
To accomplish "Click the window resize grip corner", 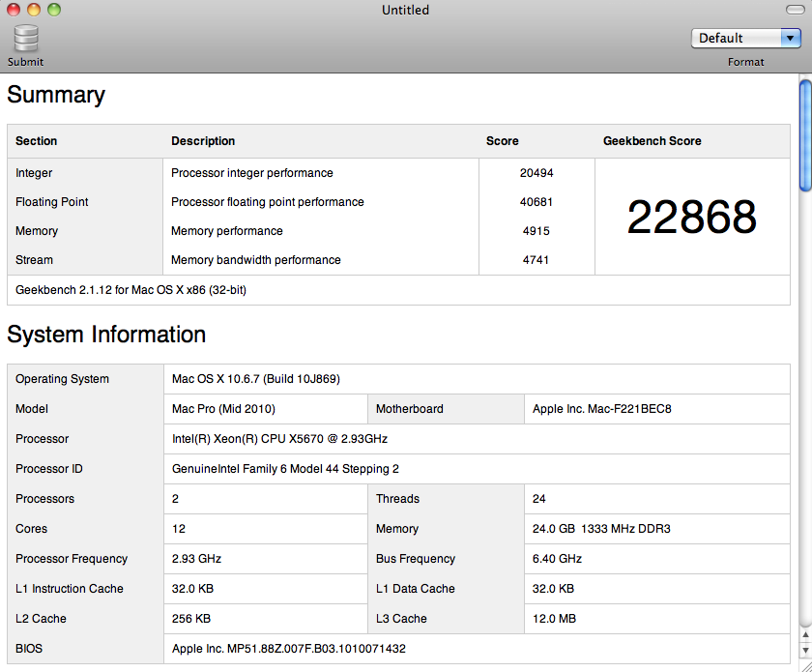I will point(805,666).
